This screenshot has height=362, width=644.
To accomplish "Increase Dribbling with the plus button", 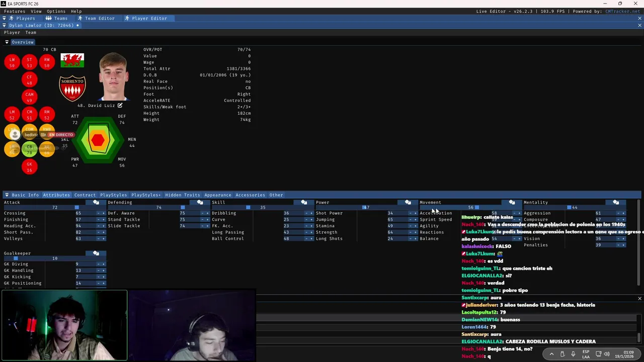I will coord(311,213).
